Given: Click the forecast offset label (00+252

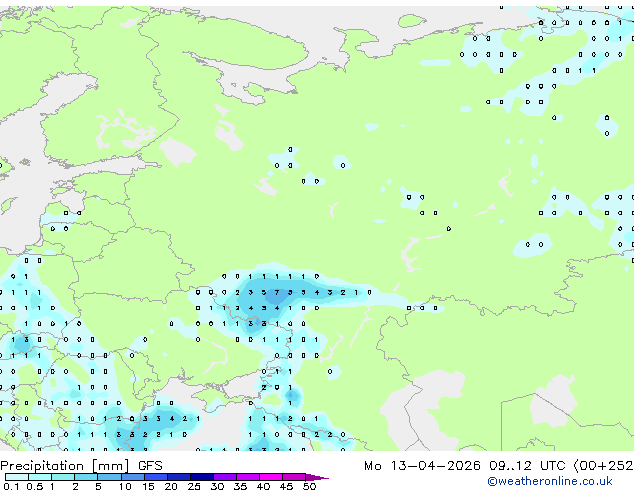Looking at the screenshot, I should pos(603,466).
